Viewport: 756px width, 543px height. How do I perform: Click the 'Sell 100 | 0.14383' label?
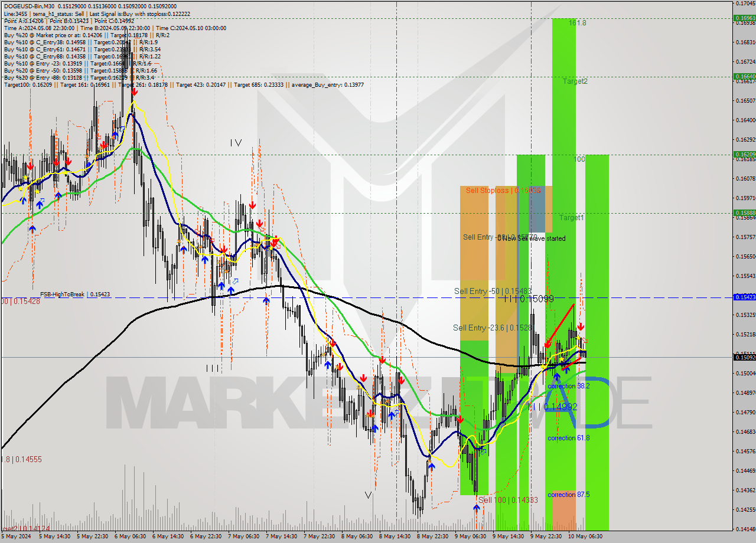(x=508, y=500)
